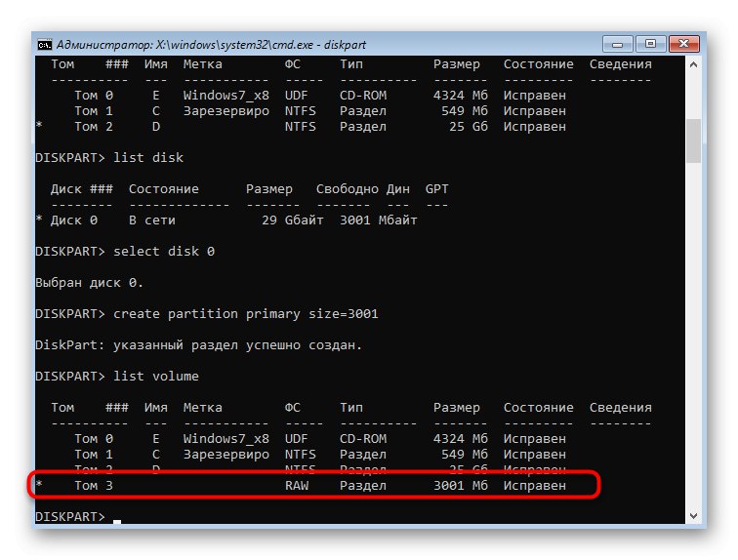This screenshot has width=738, height=560.
Task: Click the 'list volume' command text
Action: (x=156, y=377)
